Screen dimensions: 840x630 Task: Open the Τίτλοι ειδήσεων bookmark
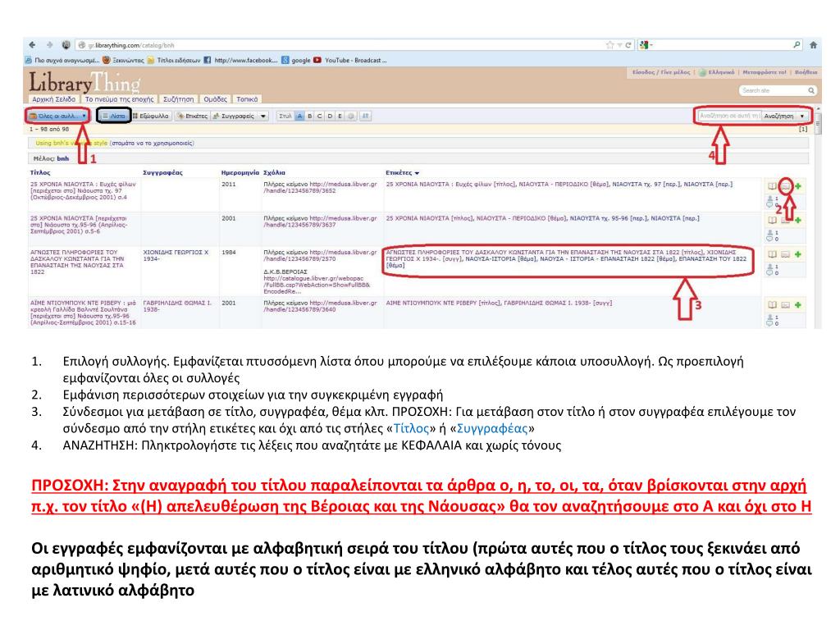click(174, 60)
